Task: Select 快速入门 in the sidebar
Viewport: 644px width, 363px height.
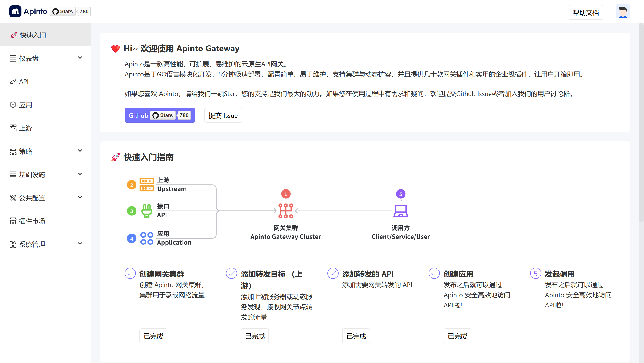Action: 45,35
